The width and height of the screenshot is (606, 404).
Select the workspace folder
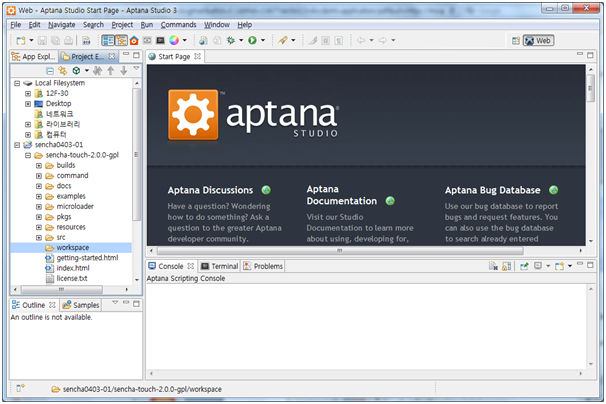[71, 247]
